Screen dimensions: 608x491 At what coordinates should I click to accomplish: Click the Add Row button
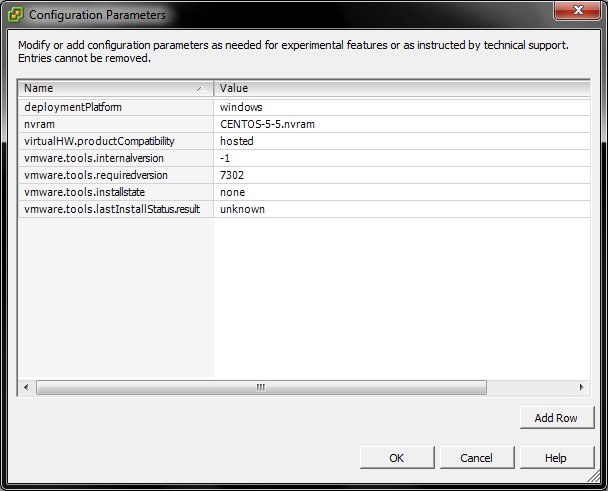coord(557,418)
